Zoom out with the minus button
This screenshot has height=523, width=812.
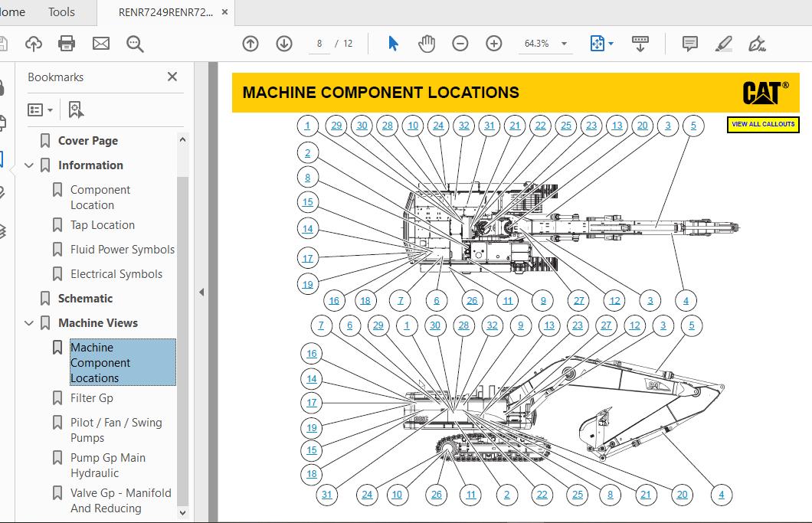click(460, 44)
